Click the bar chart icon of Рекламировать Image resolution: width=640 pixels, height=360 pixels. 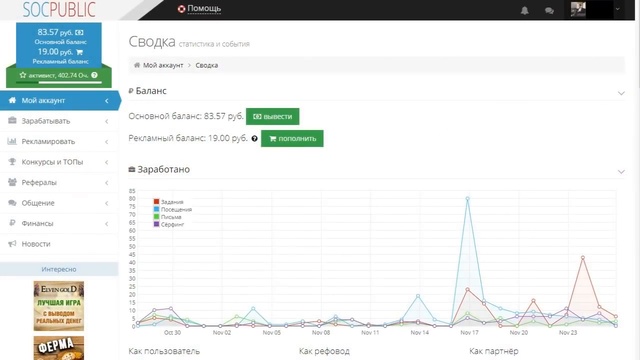[x=12, y=141]
